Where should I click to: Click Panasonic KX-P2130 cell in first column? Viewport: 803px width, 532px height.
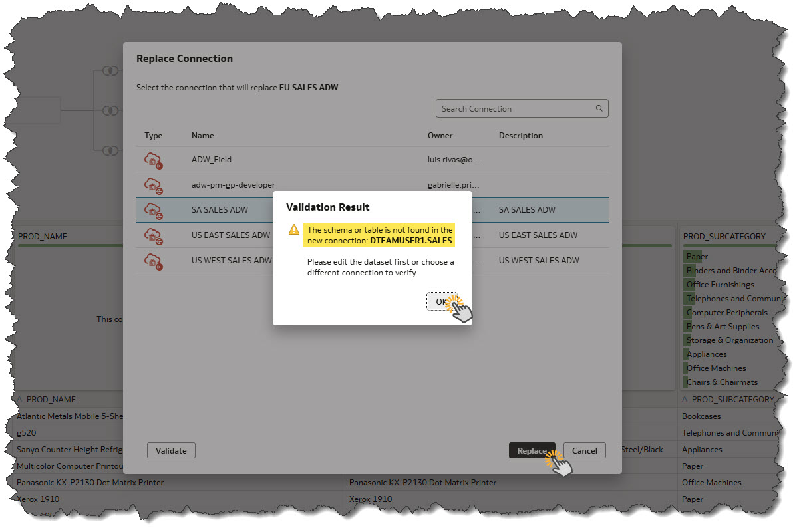(x=90, y=483)
